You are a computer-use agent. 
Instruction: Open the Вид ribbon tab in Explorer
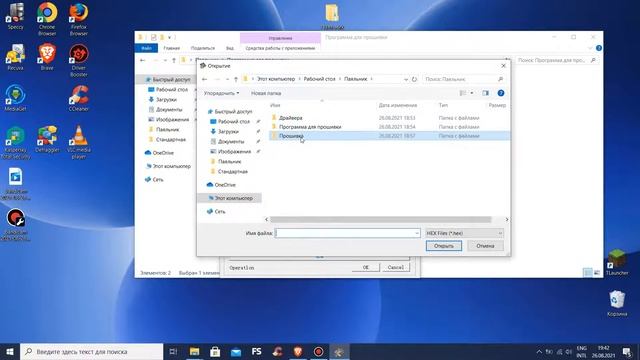(x=230, y=48)
